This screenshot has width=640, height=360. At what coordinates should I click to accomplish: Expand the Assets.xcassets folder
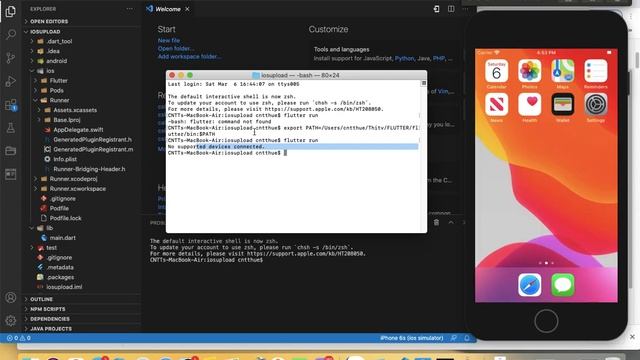(75, 110)
